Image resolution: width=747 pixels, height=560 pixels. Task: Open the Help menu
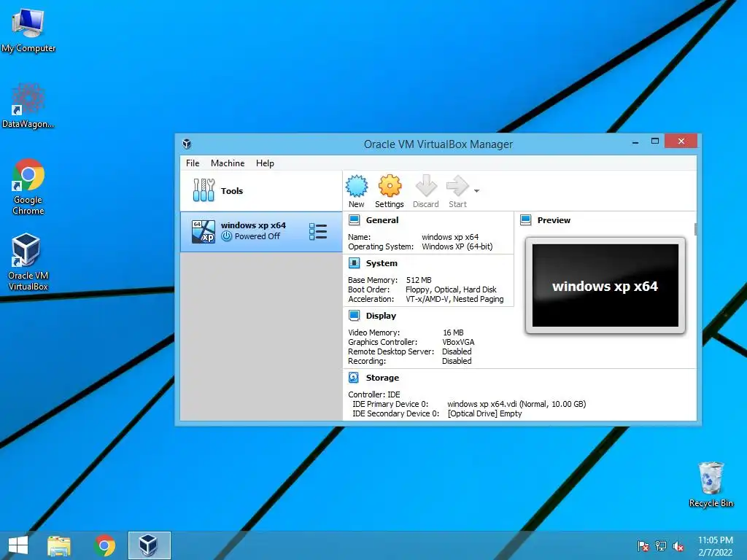265,163
